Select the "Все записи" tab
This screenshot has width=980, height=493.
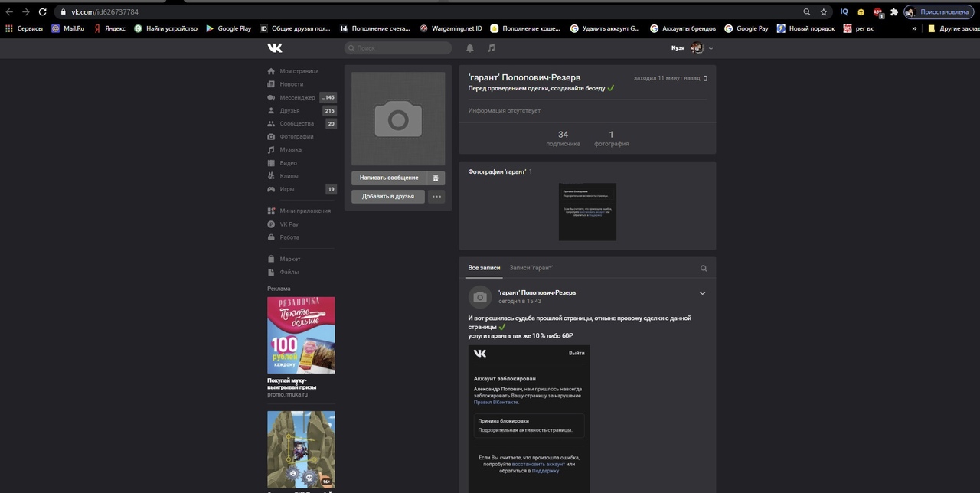click(484, 268)
